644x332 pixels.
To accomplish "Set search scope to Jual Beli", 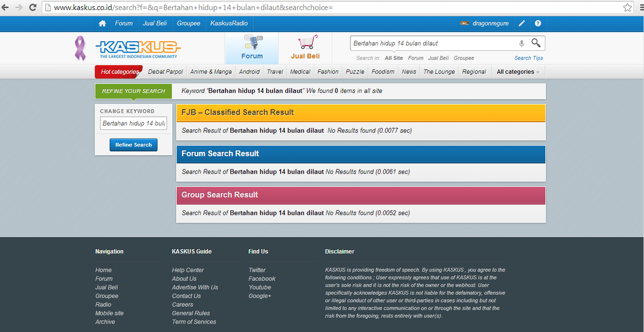I will [x=439, y=58].
